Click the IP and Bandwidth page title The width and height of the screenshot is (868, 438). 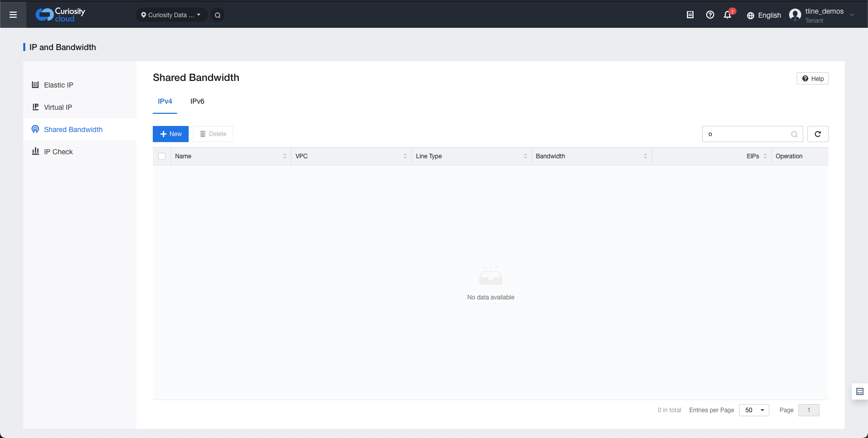(63, 47)
